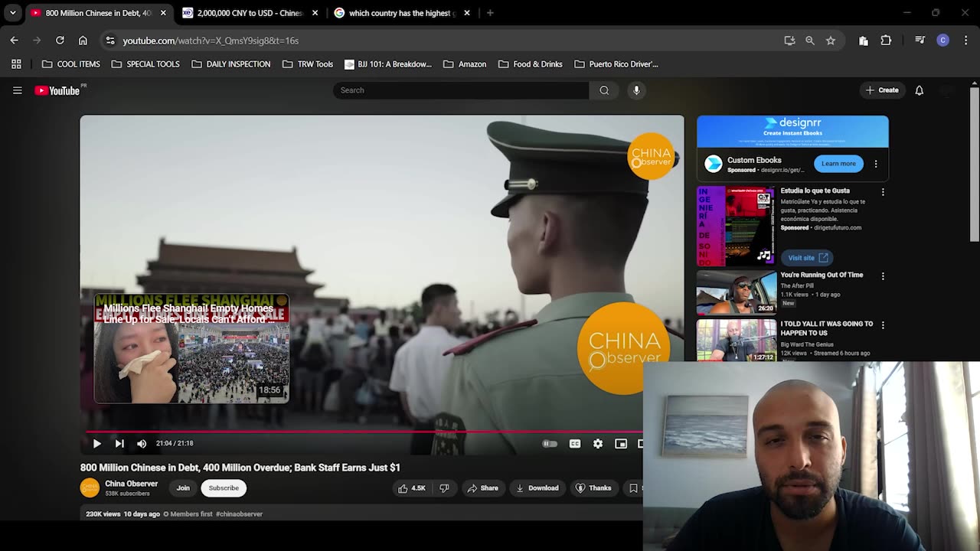Viewport: 980px width, 551px height.
Task: Open the zoom magnifier in address bar
Action: pos(810,41)
